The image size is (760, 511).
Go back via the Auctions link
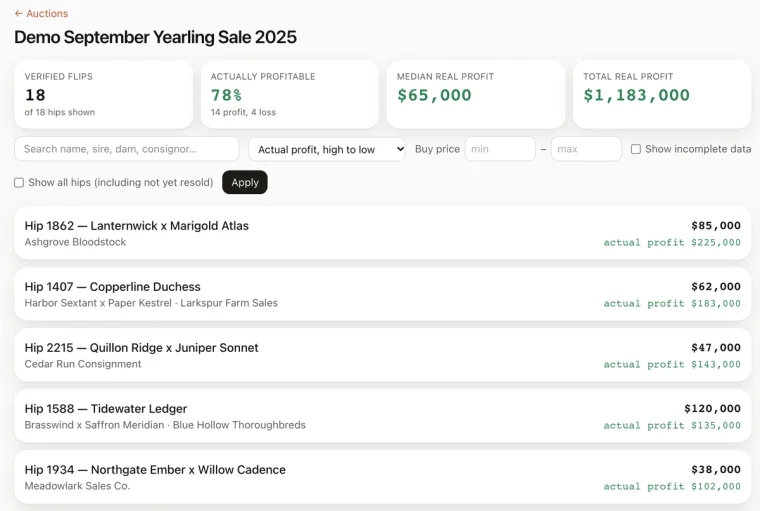coord(41,14)
